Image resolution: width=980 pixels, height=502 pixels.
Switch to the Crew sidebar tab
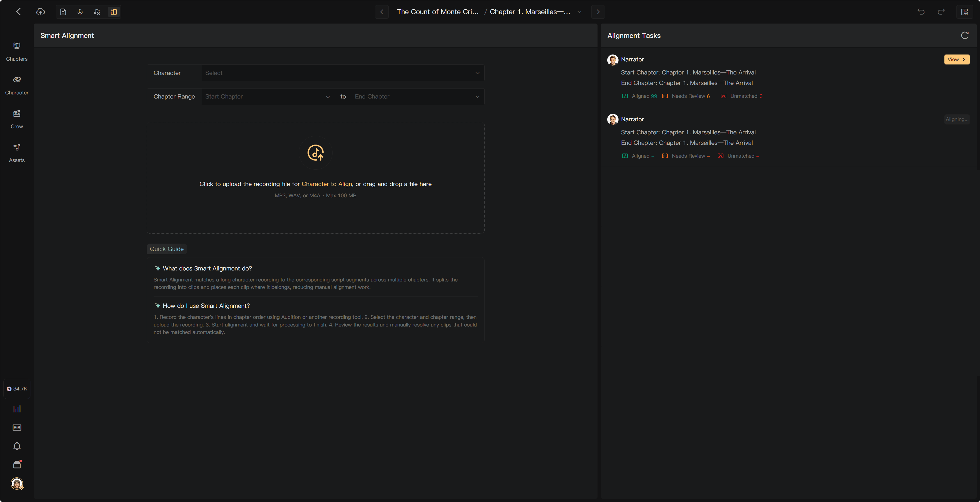pyautogui.click(x=17, y=119)
